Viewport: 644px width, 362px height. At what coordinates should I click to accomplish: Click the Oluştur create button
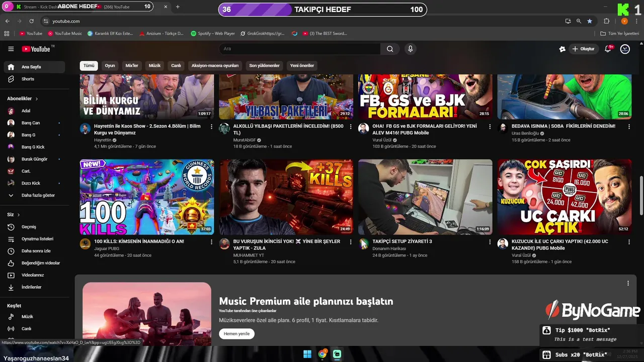[583, 49]
